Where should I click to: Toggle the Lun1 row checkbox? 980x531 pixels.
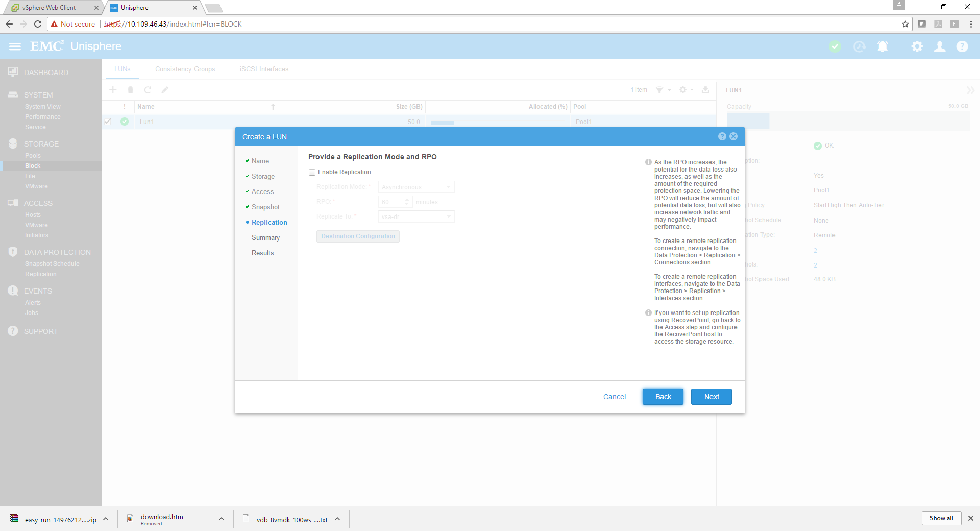pyautogui.click(x=108, y=122)
